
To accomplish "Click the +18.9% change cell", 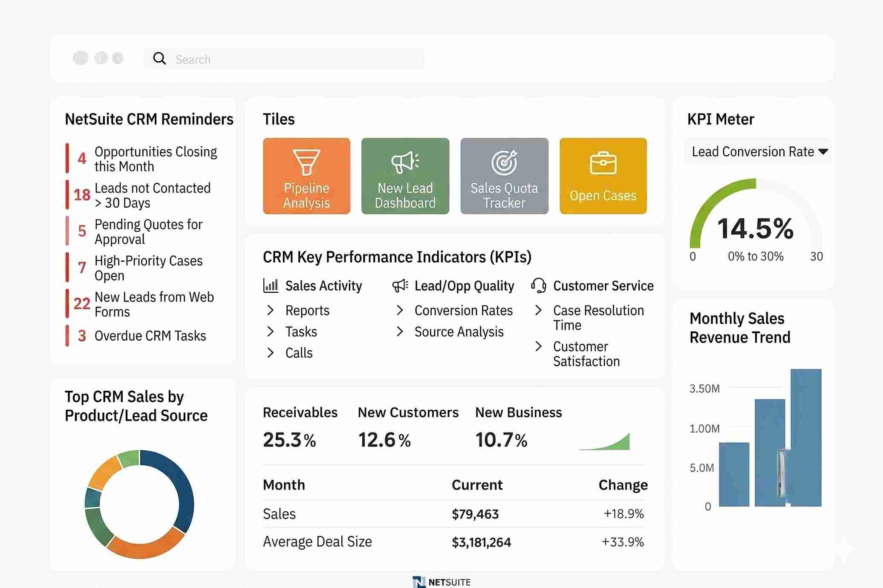I will click(x=623, y=514).
